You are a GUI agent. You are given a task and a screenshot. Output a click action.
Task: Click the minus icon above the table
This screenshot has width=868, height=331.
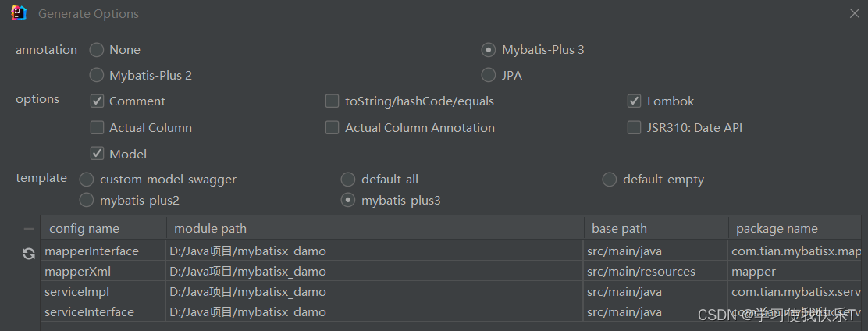29,229
